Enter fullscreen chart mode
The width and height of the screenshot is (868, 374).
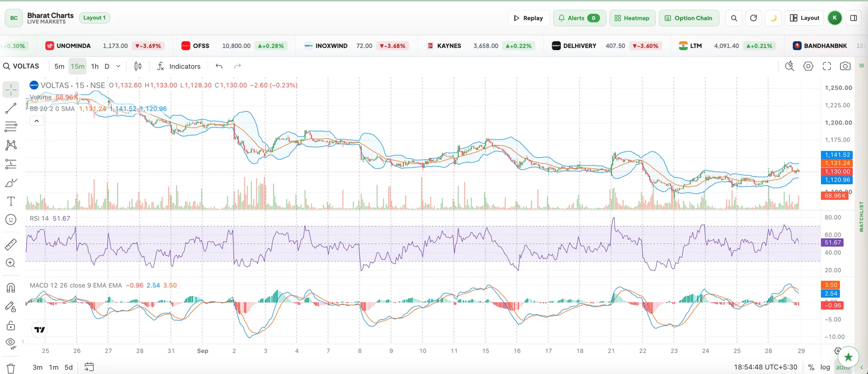click(827, 66)
